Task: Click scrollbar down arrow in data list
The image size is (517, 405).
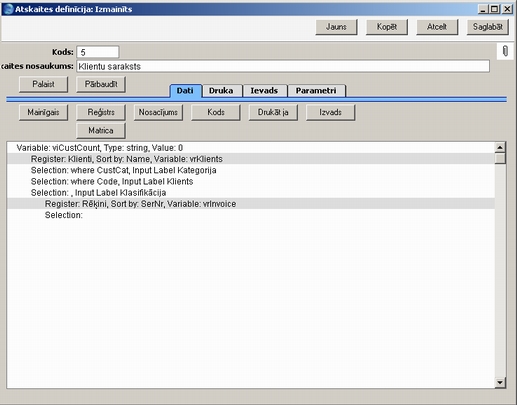Action: 500,382
